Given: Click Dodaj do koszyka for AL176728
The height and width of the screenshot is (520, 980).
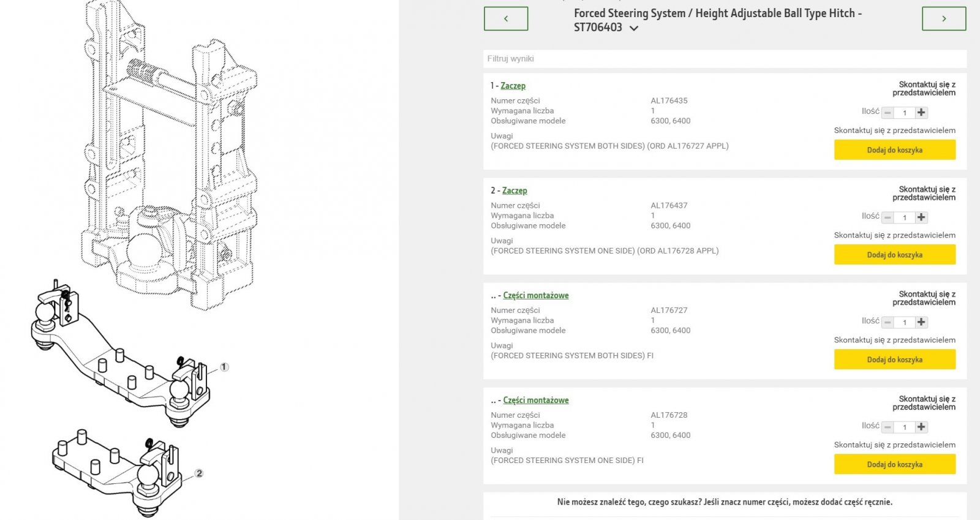Looking at the screenshot, I should pos(894,464).
